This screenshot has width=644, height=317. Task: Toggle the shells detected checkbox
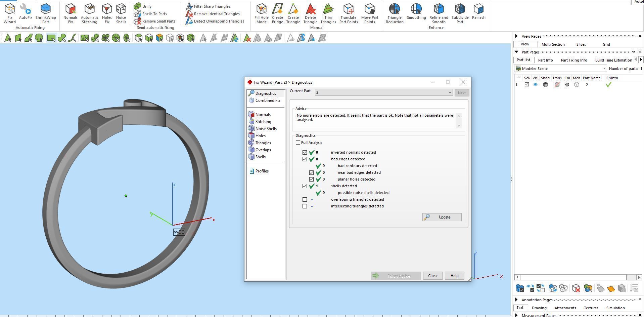click(x=305, y=186)
